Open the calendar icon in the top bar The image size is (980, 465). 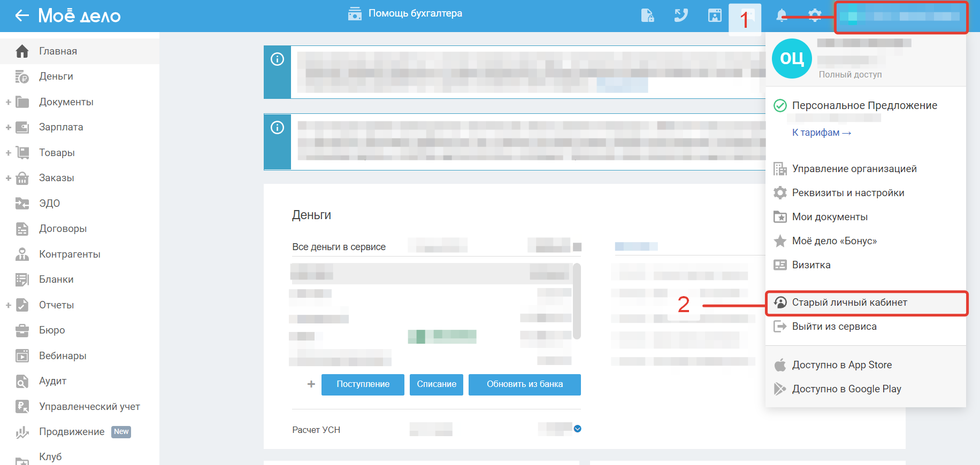coord(715,15)
